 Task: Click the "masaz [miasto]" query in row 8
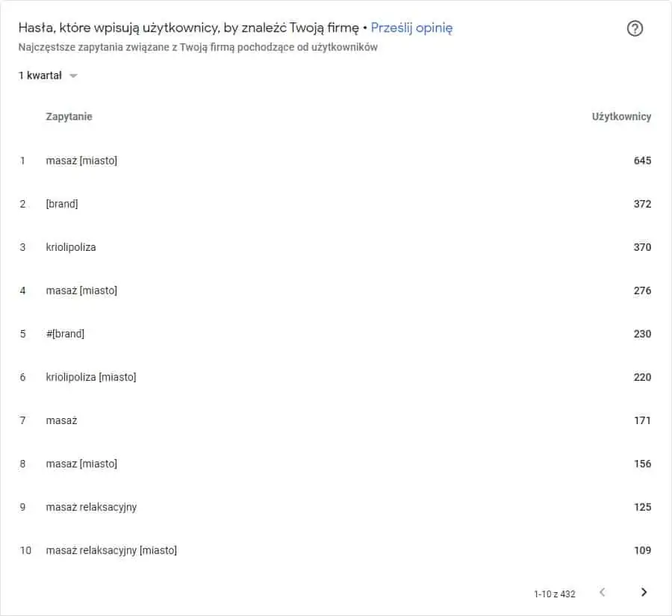pyautogui.click(x=81, y=464)
